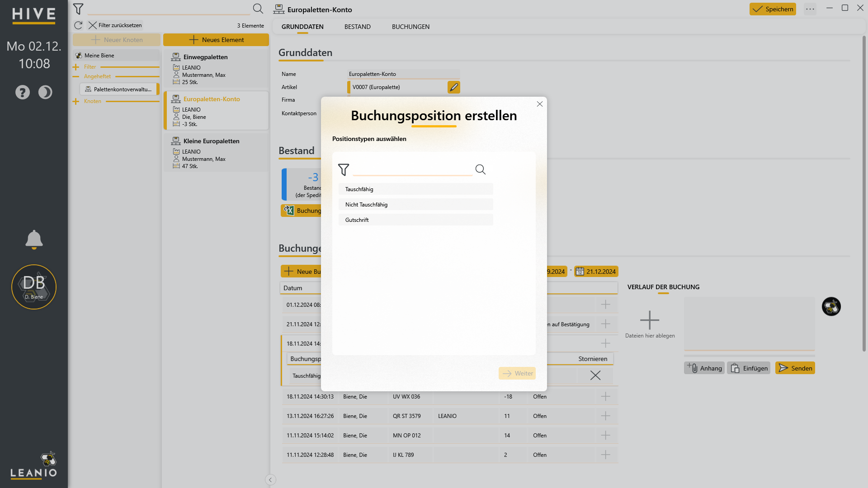Select the Europaletten-Konto element card

pyautogui.click(x=216, y=111)
